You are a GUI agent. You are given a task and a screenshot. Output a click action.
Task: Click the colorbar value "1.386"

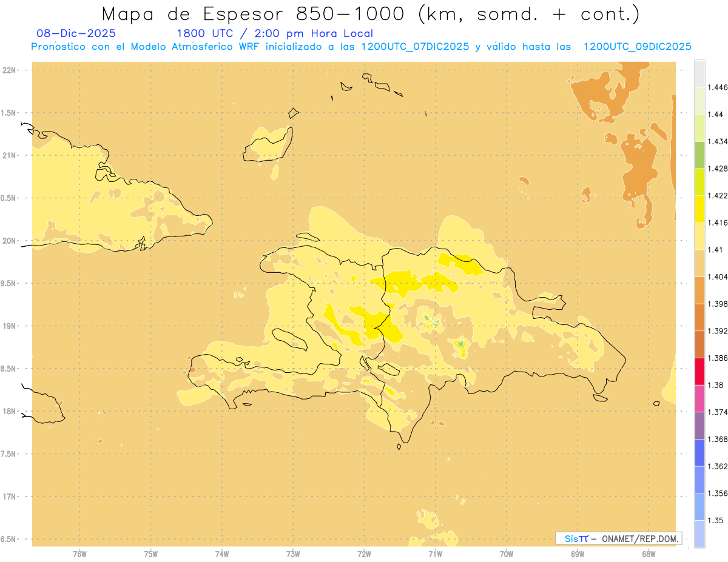[718, 358]
